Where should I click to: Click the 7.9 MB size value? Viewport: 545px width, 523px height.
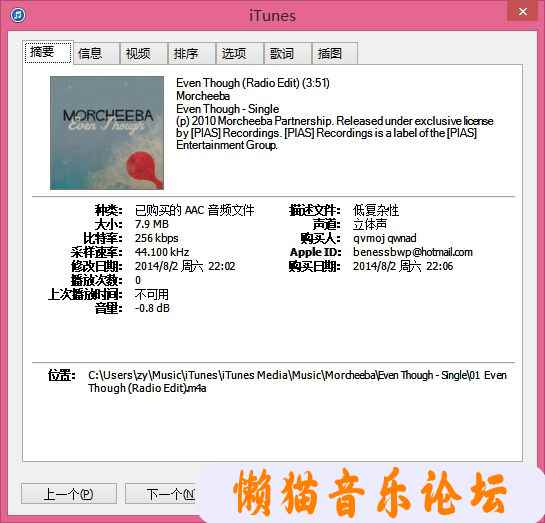[152, 224]
